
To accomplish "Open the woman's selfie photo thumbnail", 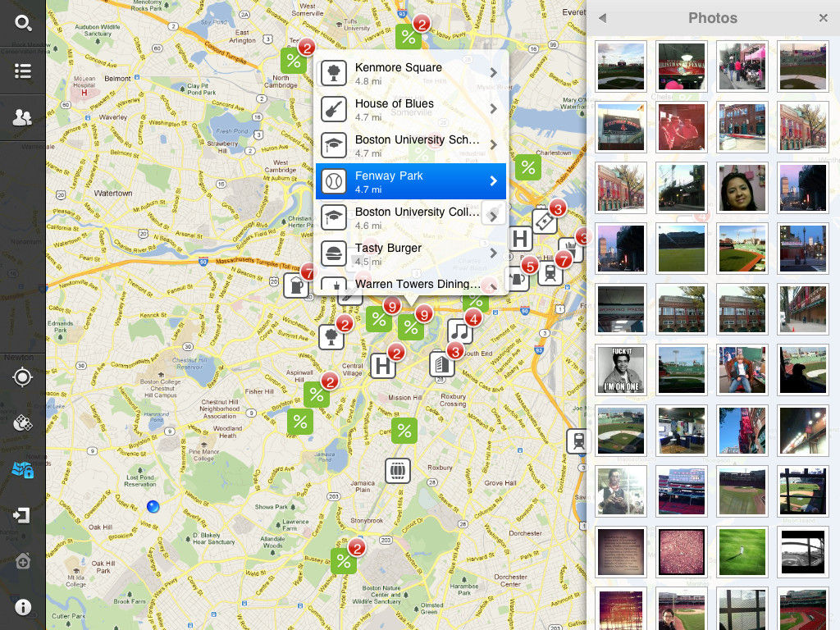I will (742, 188).
